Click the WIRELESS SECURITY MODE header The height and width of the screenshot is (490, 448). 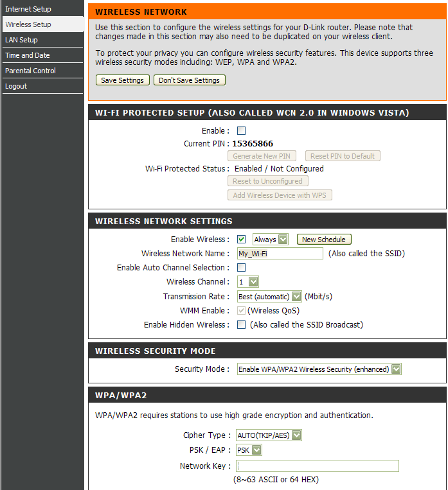pyautogui.click(x=155, y=351)
